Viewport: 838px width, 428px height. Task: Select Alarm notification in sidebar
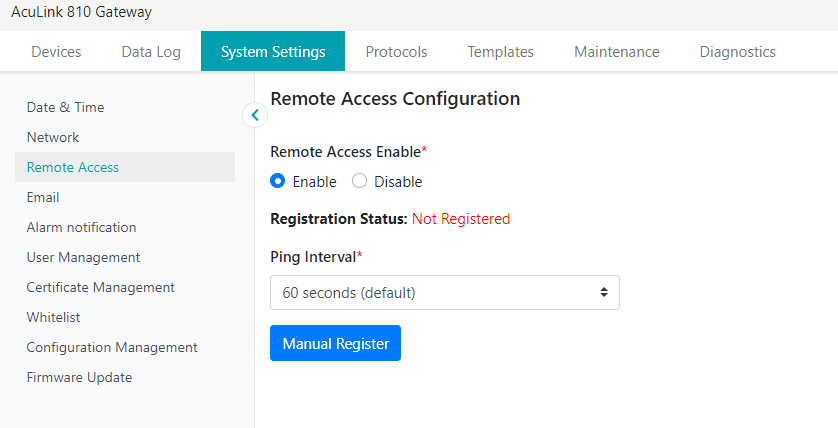(x=81, y=227)
